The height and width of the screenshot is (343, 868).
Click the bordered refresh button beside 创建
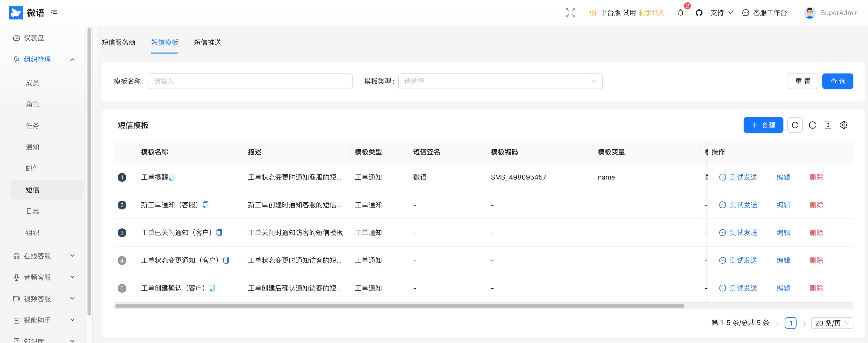[795, 125]
